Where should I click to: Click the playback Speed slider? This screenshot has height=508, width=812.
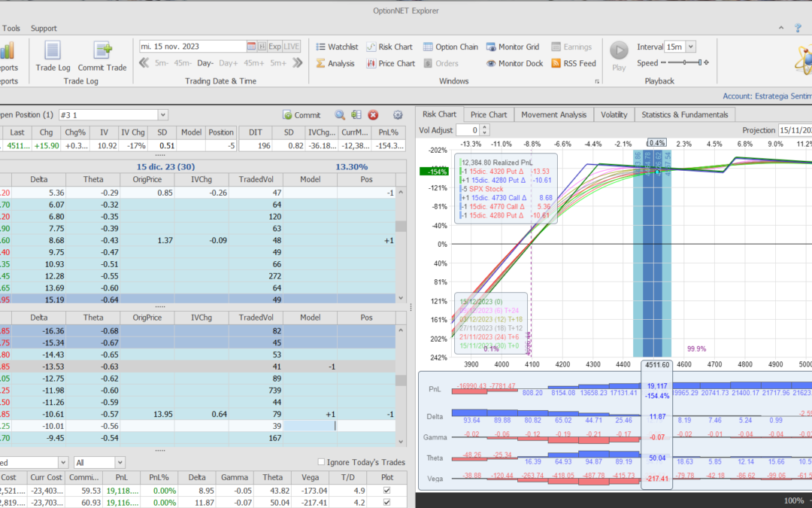point(685,63)
